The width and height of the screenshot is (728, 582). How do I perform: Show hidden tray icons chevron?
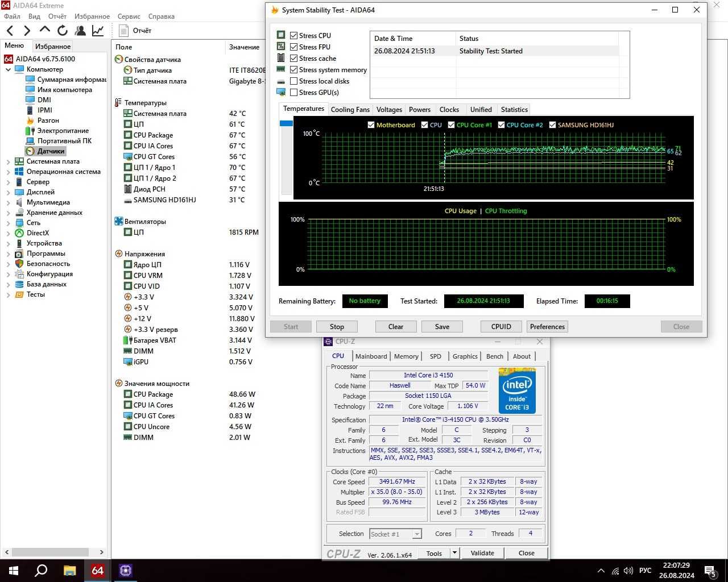pyautogui.click(x=601, y=571)
